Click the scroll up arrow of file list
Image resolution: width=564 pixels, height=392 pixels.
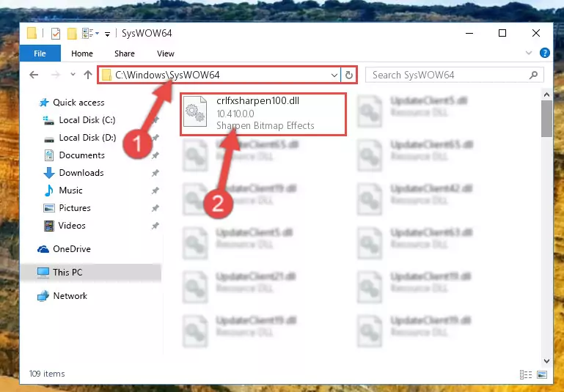(x=546, y=95)
